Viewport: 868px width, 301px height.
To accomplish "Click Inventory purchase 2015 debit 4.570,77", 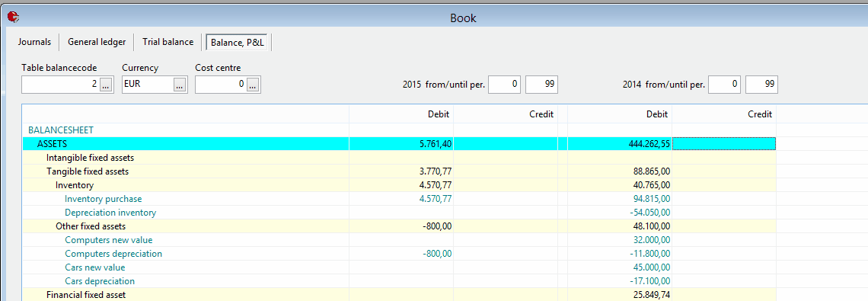I will 435,198.
